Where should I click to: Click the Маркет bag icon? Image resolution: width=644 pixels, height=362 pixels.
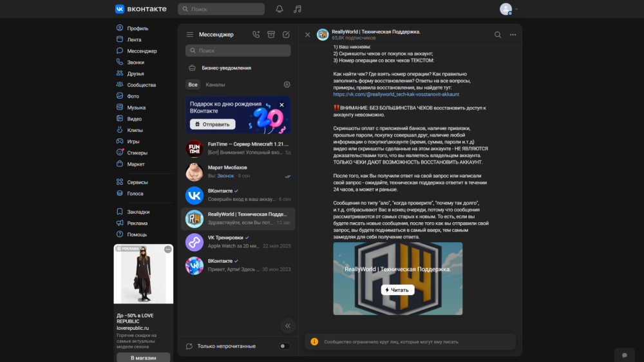click(x=120, y=164)
